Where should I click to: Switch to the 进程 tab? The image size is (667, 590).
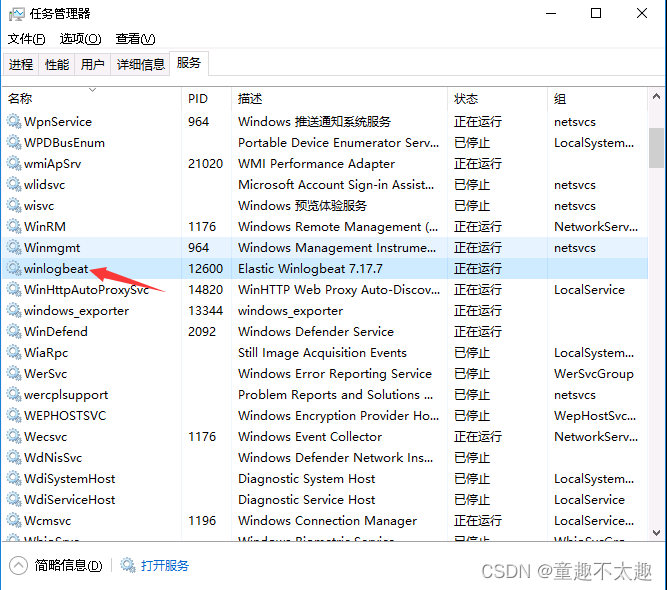[x=21, y=65]
